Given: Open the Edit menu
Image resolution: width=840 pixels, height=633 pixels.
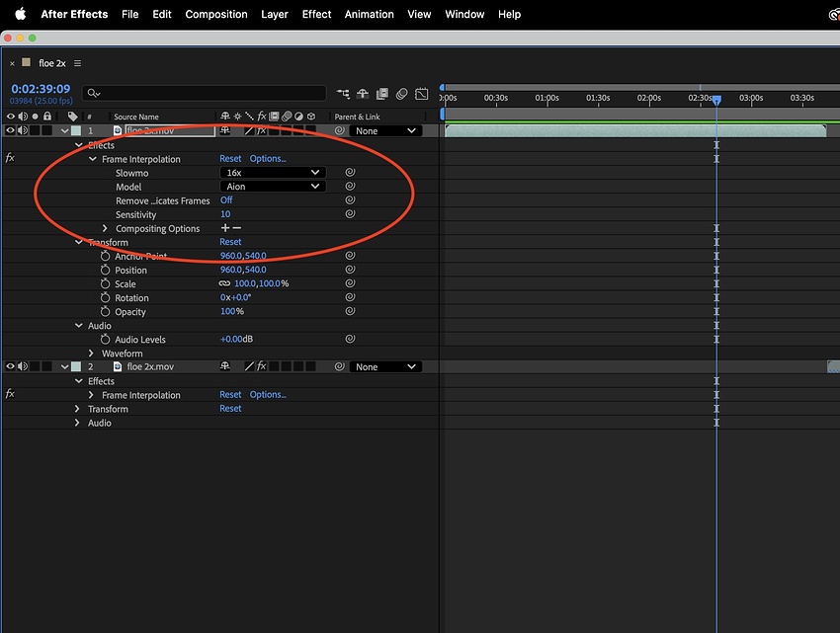Looking at the screenshot, I should click(162, 14).
